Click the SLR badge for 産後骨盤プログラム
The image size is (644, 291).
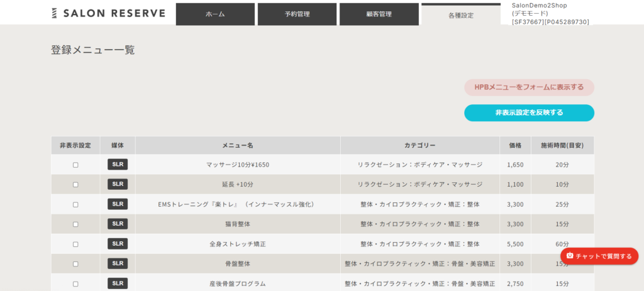pos(118,283)
